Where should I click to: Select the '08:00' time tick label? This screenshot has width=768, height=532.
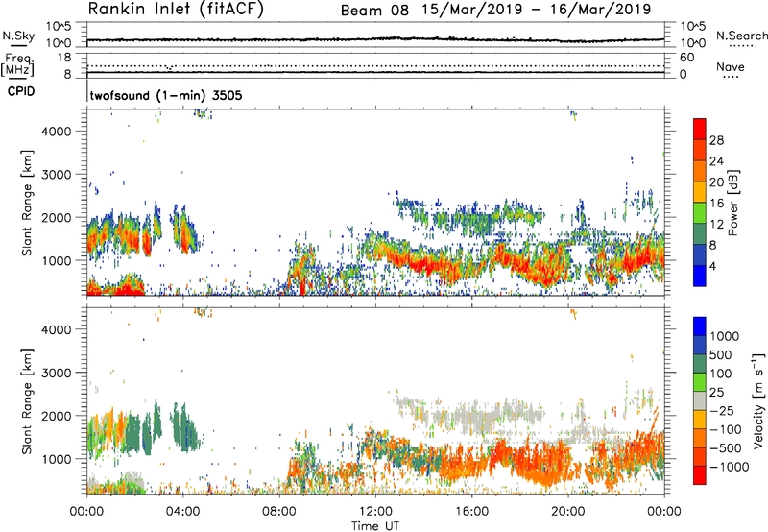point(279,512)
